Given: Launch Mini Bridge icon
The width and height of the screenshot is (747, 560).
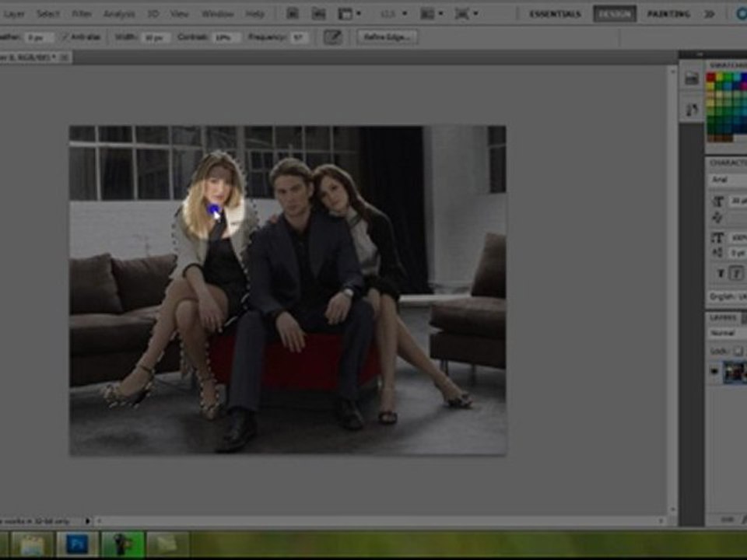Looking at the screenshot, I should coord(318,14).
